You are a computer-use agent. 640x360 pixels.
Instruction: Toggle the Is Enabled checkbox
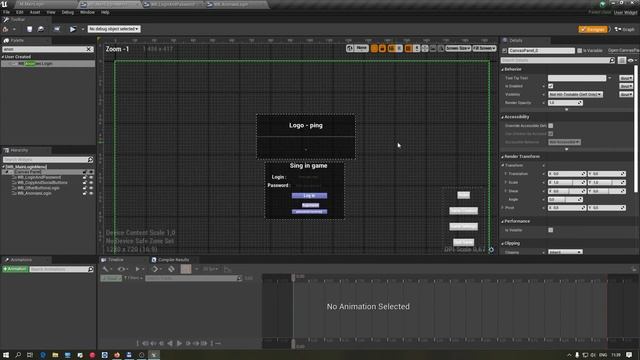(551, 86)
